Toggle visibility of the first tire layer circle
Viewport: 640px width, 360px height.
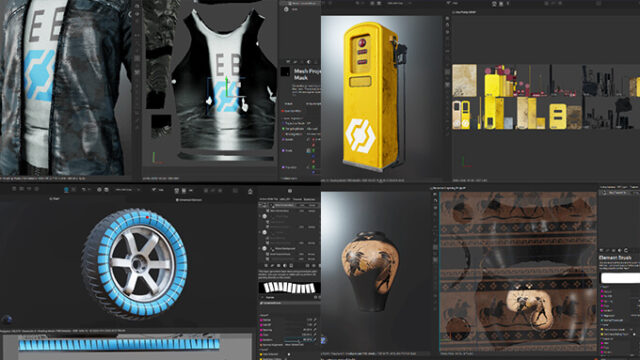click(x=264, y=216)
